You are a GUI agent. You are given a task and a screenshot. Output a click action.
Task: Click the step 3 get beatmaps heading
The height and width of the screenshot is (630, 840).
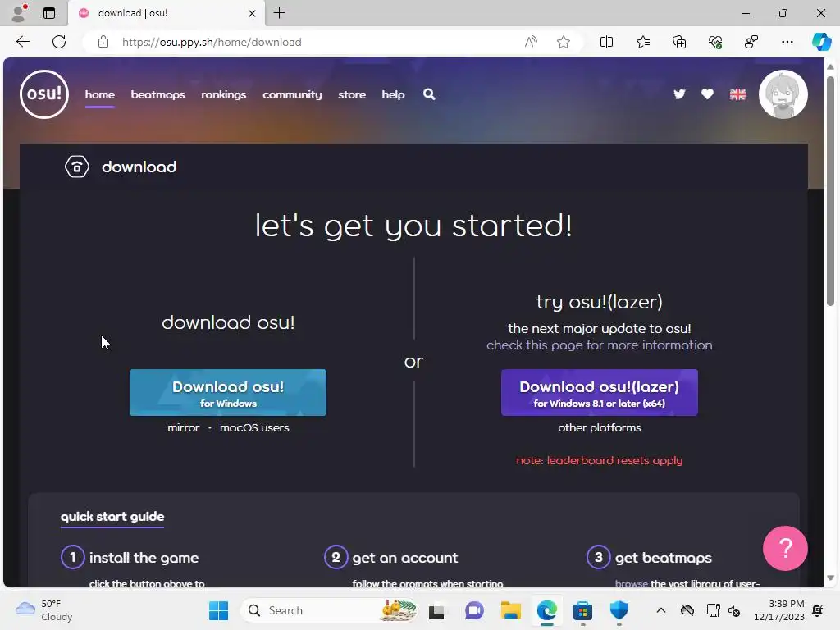point(663,558)
